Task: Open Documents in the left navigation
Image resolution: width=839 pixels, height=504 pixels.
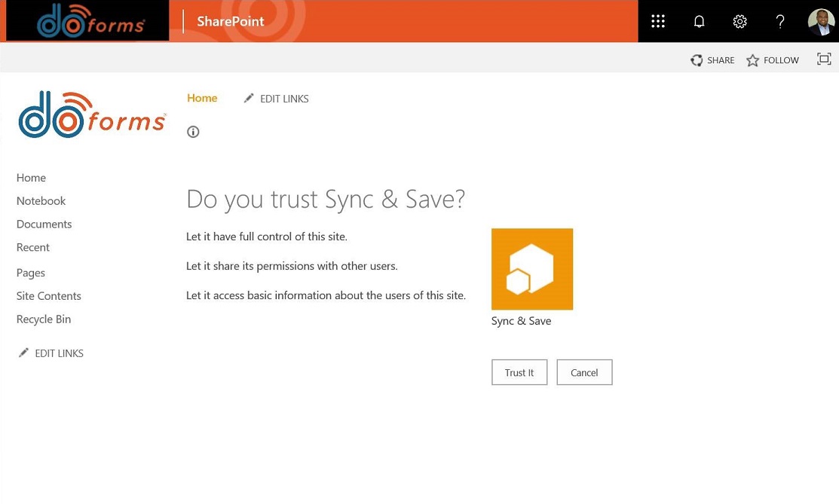Action: pyautogui.click(x=44, y=225)
